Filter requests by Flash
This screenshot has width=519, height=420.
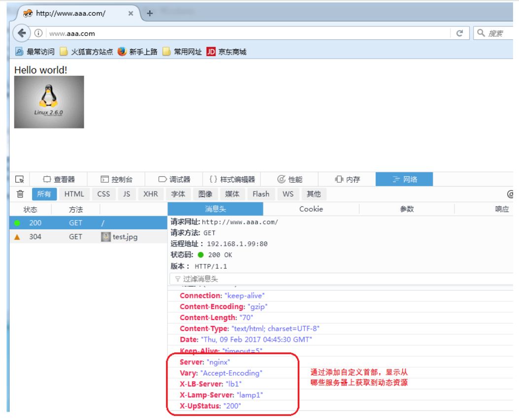coord(261,194)
